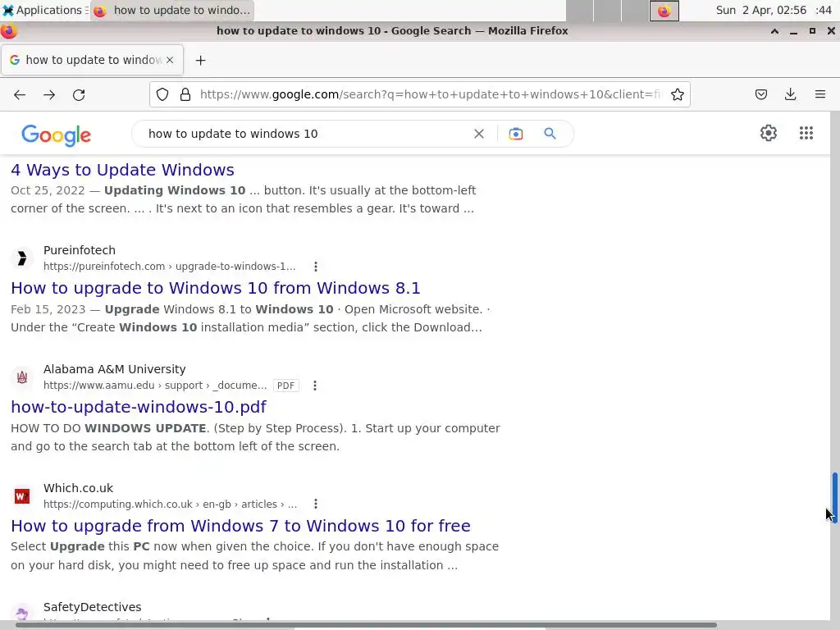Search by image using the camera icon
840x630 pixels.
(515, 134)
